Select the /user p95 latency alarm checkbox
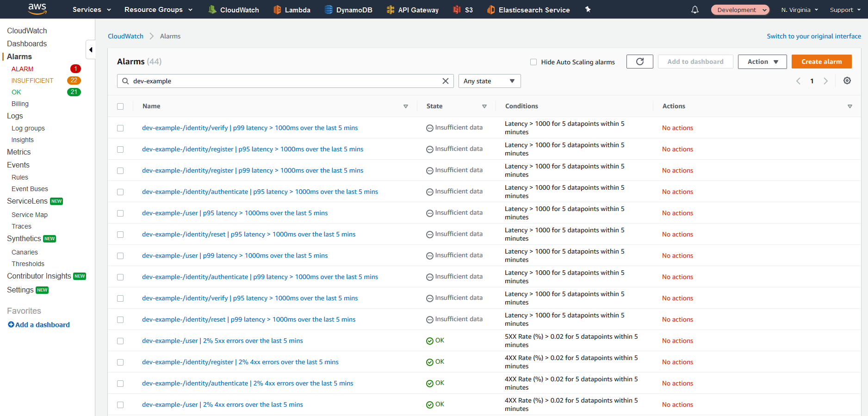Screen dimensions: 868x416 [120, 213]
